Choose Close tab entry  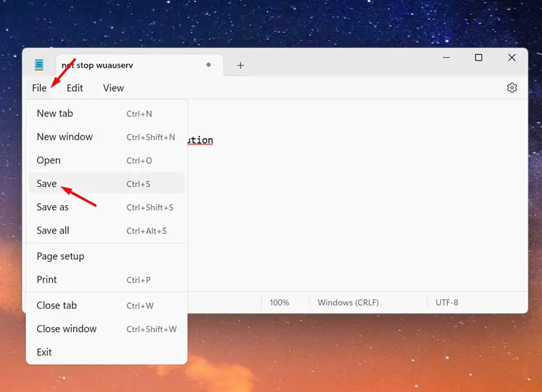pos(106,305)
